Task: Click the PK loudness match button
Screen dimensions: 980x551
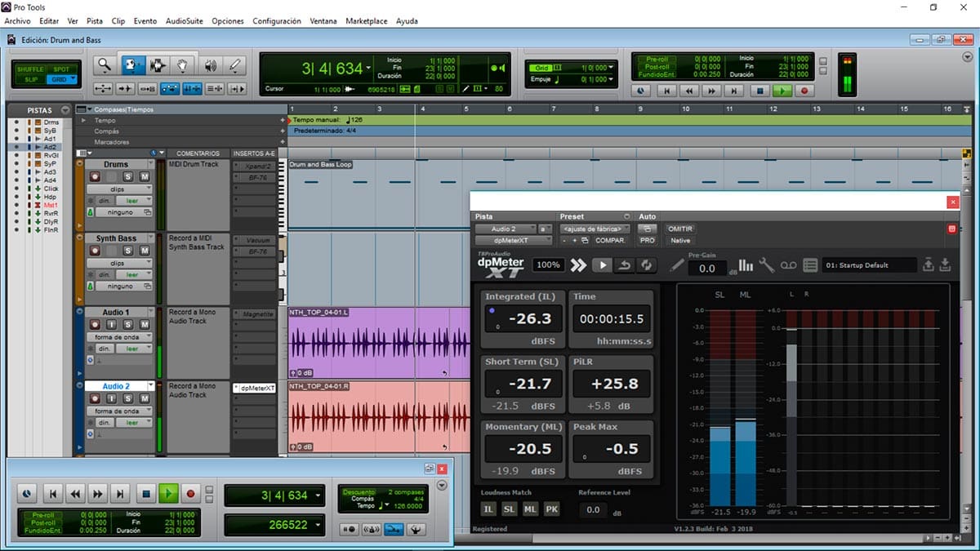Action: pyautogui.click(x=552, y=509)
